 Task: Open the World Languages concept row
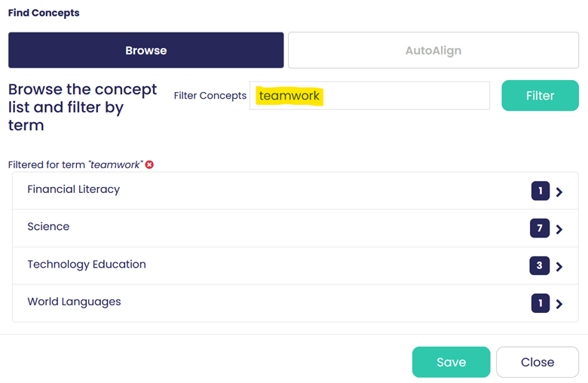tap(296, 303)
